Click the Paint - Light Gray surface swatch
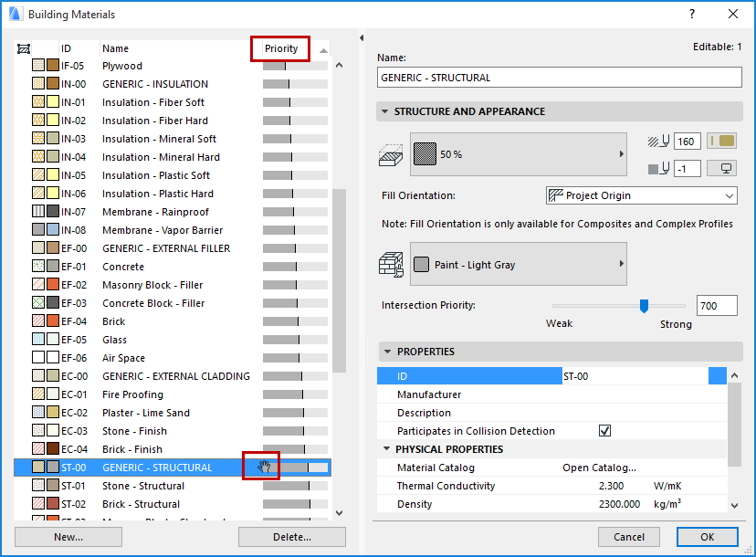The width and height of the screenshot is (756, 557). coord(421,264)
